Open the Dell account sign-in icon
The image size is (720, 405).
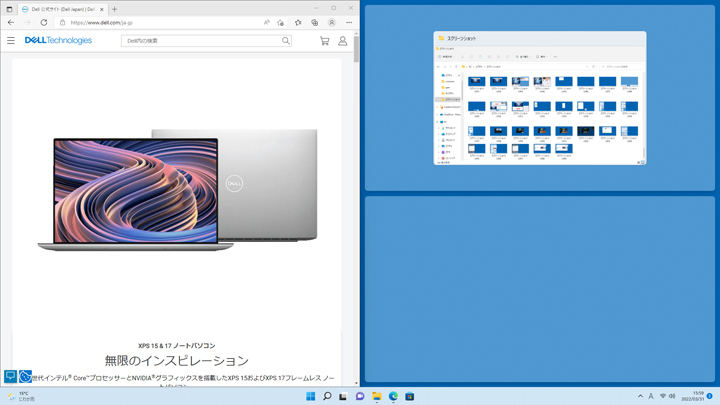click(x=343, y=41)
